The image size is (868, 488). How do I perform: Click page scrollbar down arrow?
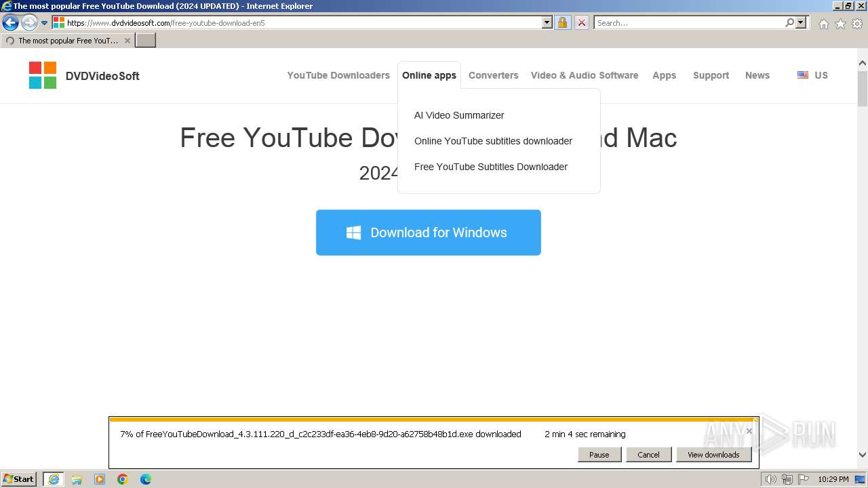point(863,455)
